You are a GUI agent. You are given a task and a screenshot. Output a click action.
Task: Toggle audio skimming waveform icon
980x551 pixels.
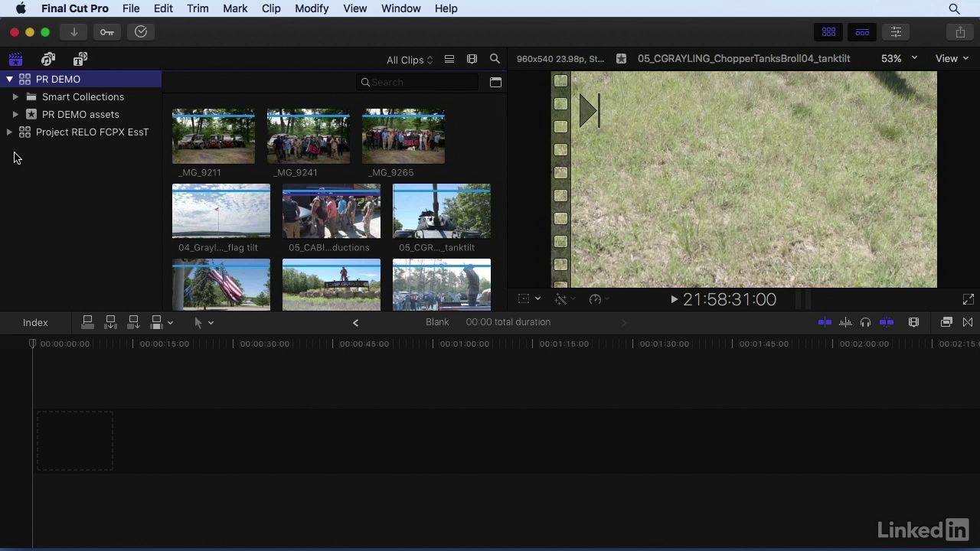[845, 322]
